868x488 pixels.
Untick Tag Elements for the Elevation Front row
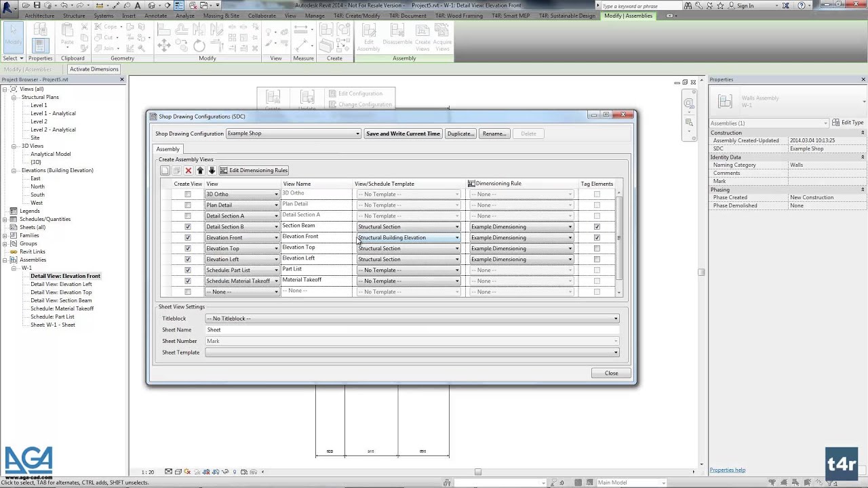(597, 238)
